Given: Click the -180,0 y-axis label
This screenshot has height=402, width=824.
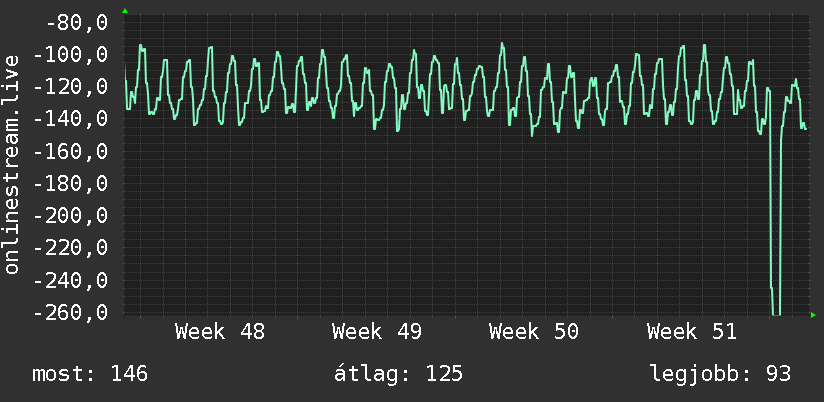Looking at the screenshot, I should tap(71, 183).
